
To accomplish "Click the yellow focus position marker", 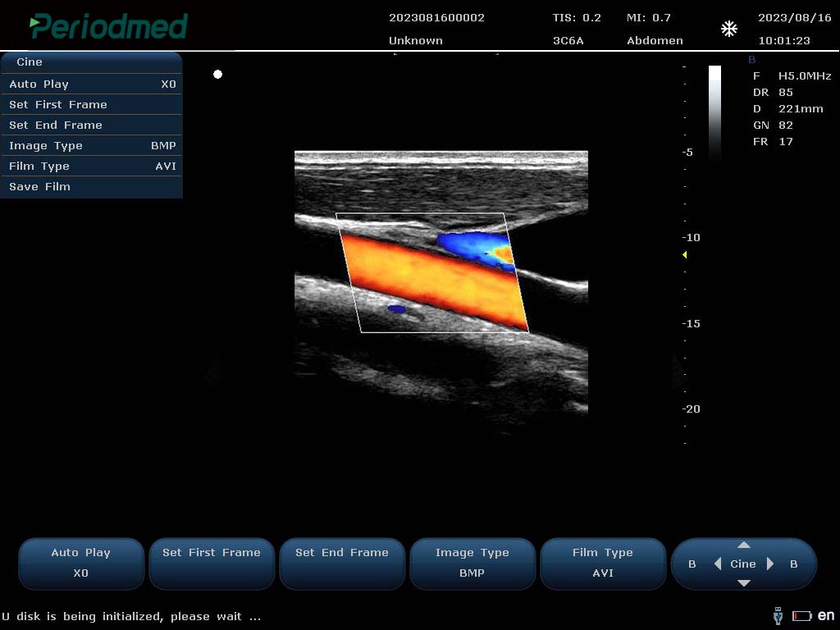I will [685, 255].
